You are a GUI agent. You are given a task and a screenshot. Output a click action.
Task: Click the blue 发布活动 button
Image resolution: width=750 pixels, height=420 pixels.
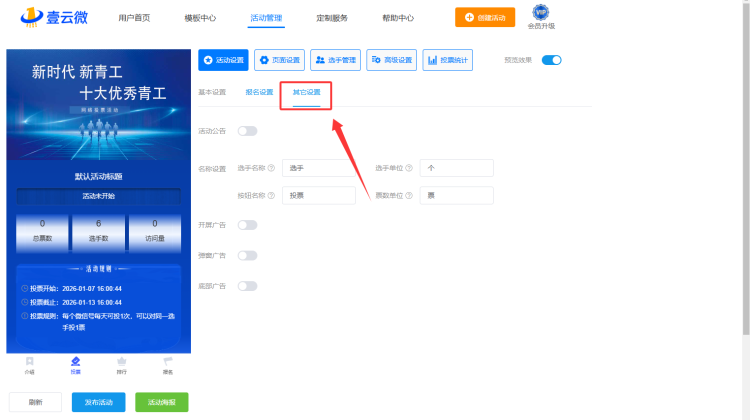(98, 402)
